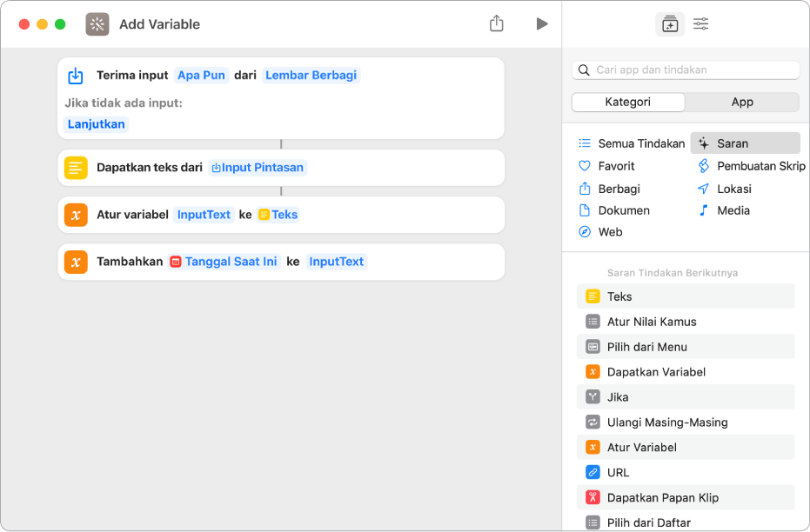Click the x variable icon on Atur variabel
Screen dimensions: 810x532
(76, 215)
